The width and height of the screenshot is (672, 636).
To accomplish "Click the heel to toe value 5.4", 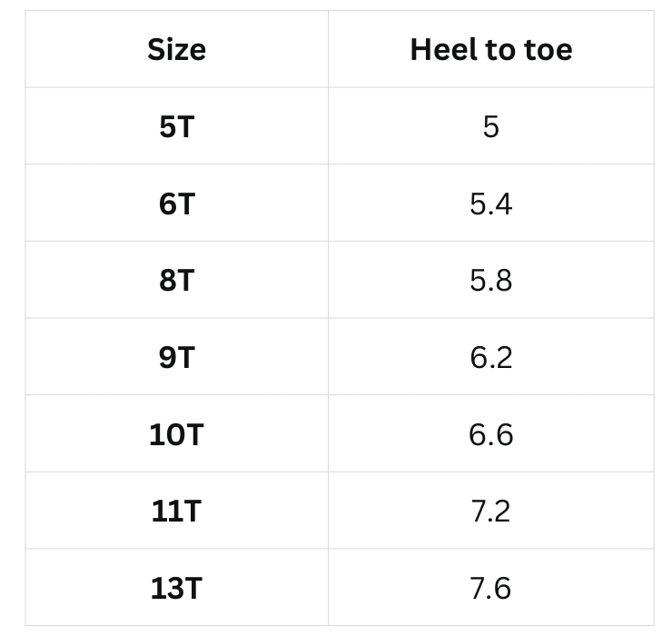I will pyautogui.click(x=490, y=204).
